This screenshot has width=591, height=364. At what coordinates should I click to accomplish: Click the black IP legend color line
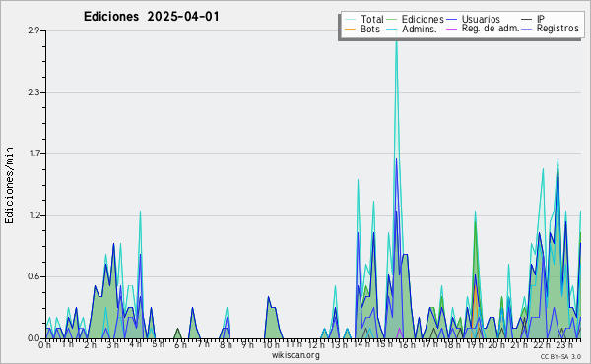[527, 19]
